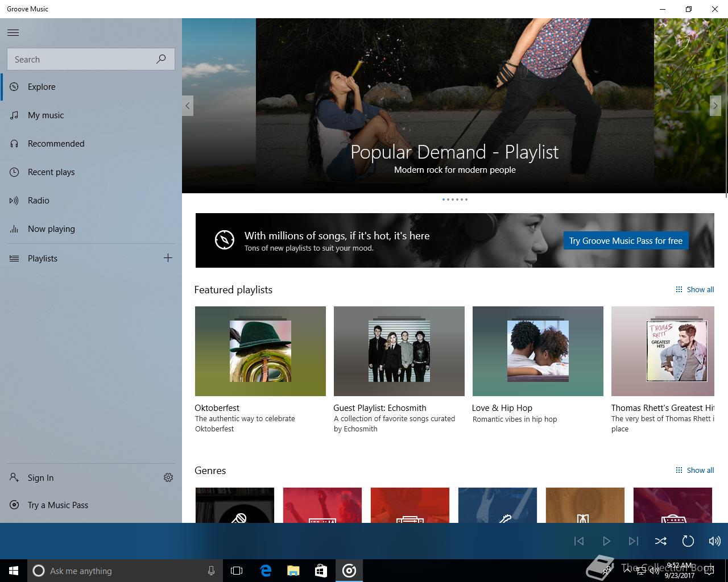Open the Guest Playlist: Echosmith thumbnail
Screen dimensions: 728x582
pos(399,351)
